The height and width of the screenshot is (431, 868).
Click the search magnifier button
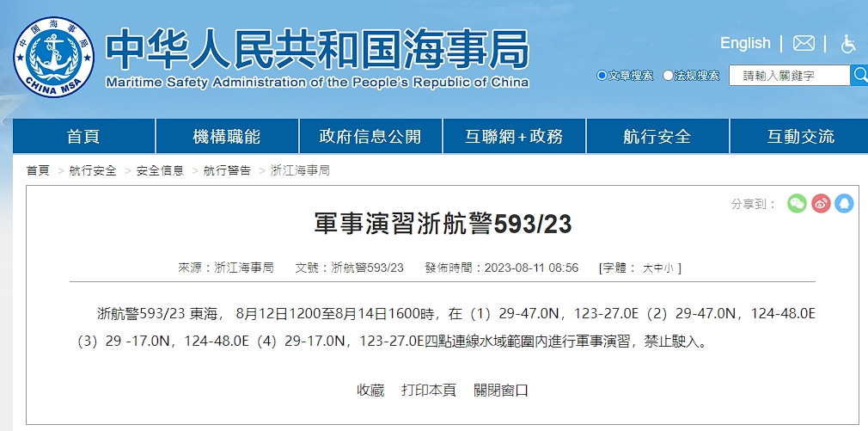coord(859,75)
